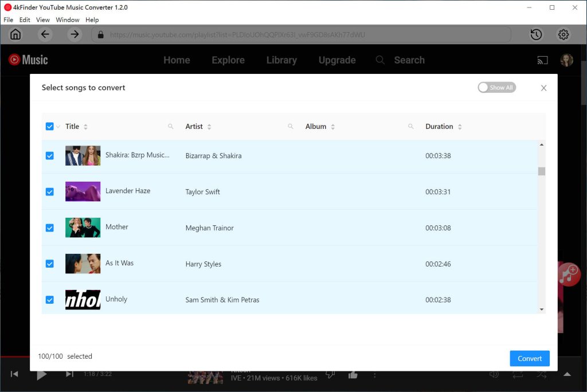Click the search magnifier in Artist column

(290, 126)
